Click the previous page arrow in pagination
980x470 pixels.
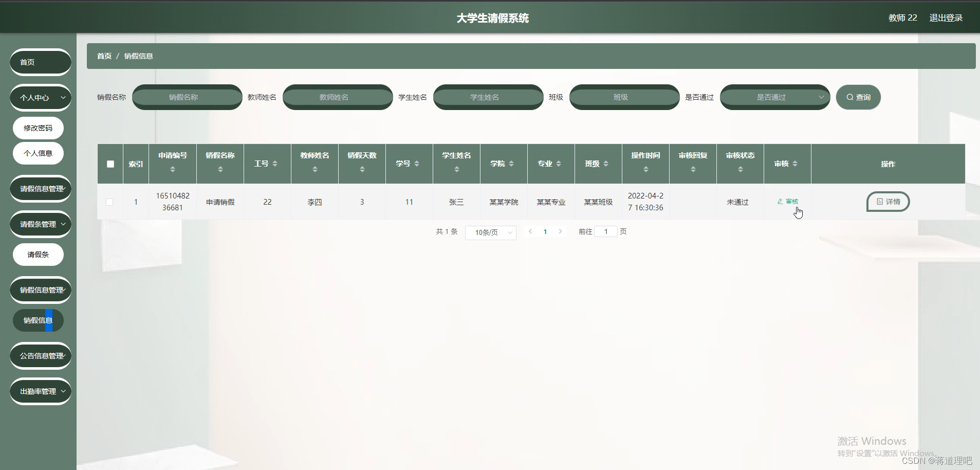pyautogui.click(x=529, y=231)
